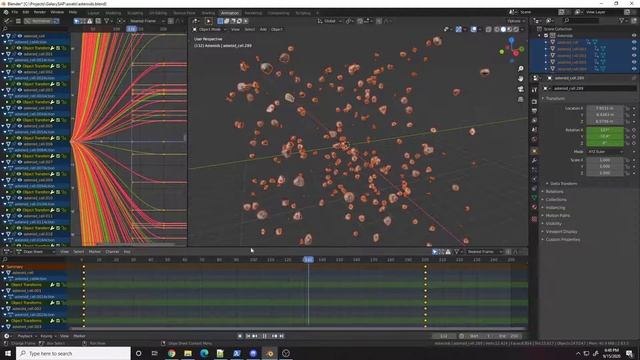Open graph editor filter funnel dropdown
640x360 pixels.
coord(108,21)
